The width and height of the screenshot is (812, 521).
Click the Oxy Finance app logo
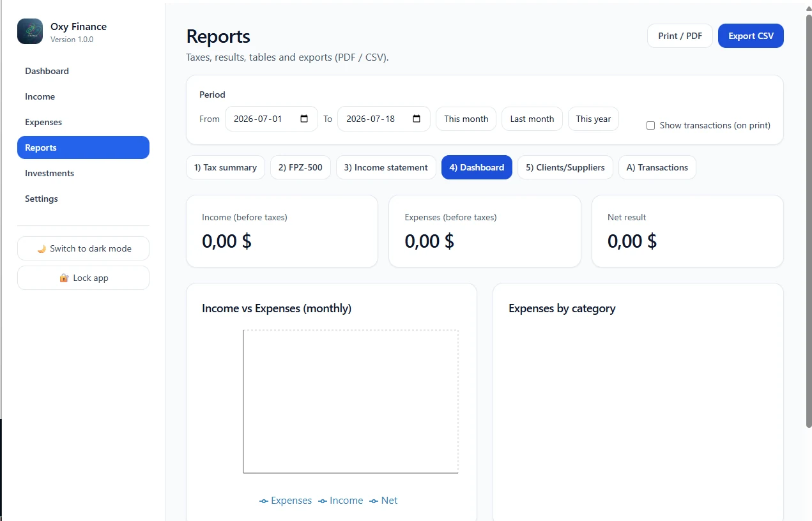[30, 31]
